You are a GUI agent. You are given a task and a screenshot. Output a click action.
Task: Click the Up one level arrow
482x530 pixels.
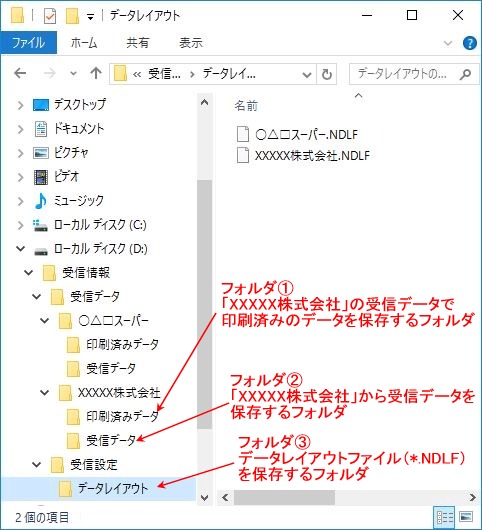(x=96, y=73)
